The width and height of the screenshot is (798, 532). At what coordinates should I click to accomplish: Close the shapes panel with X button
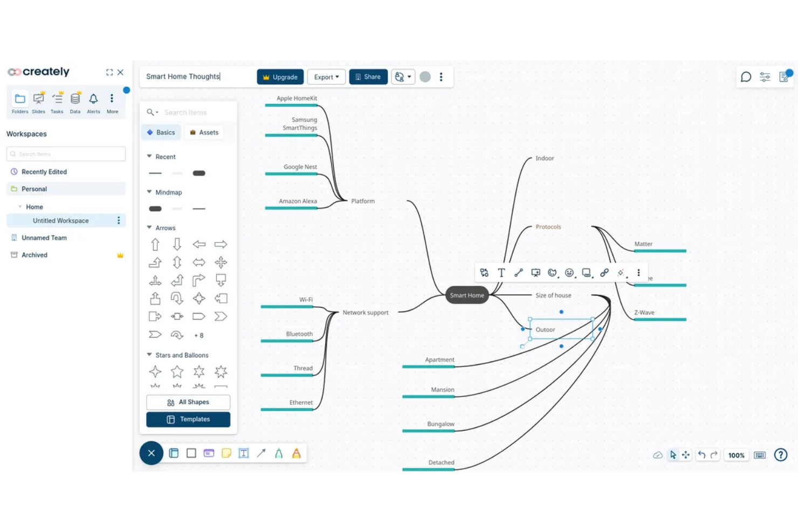pyautogui.click(x=152, y=453)
